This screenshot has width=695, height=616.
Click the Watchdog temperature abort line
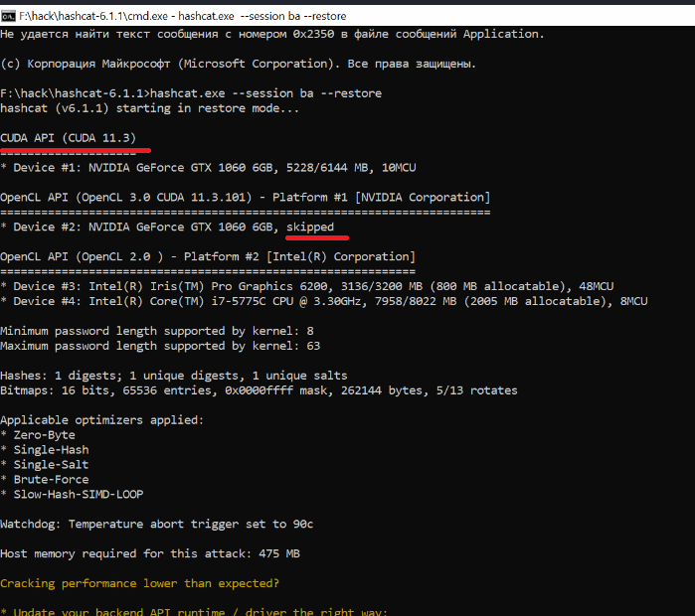pyautogui.click(x=157, y=524)
